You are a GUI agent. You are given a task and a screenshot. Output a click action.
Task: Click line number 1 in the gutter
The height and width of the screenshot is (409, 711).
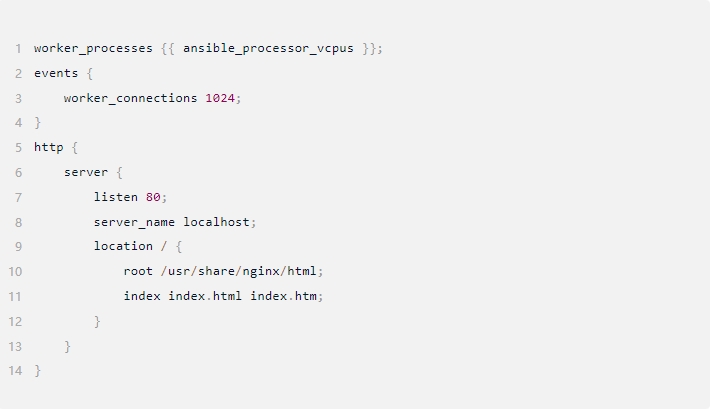point(18,49)
